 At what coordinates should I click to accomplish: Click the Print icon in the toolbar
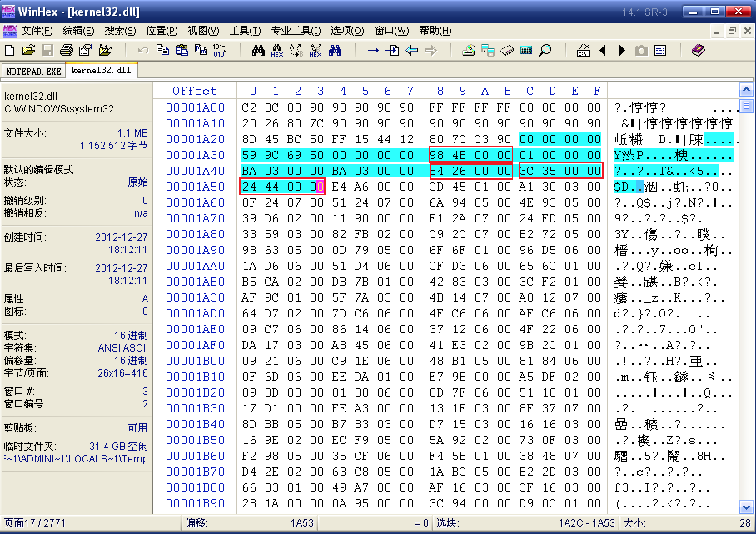[x=66, y=50]
